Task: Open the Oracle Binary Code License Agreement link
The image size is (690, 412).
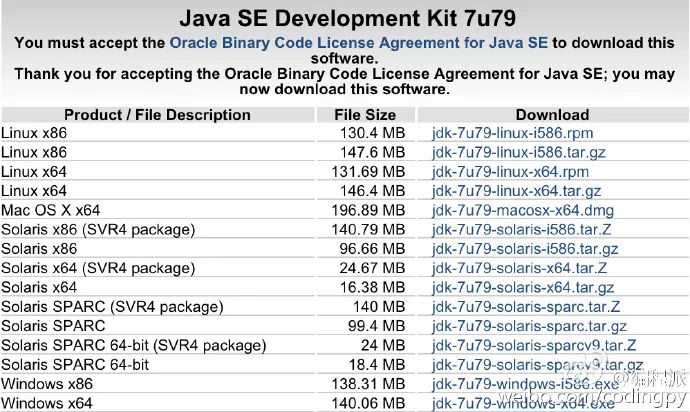Action: (359, 43)
